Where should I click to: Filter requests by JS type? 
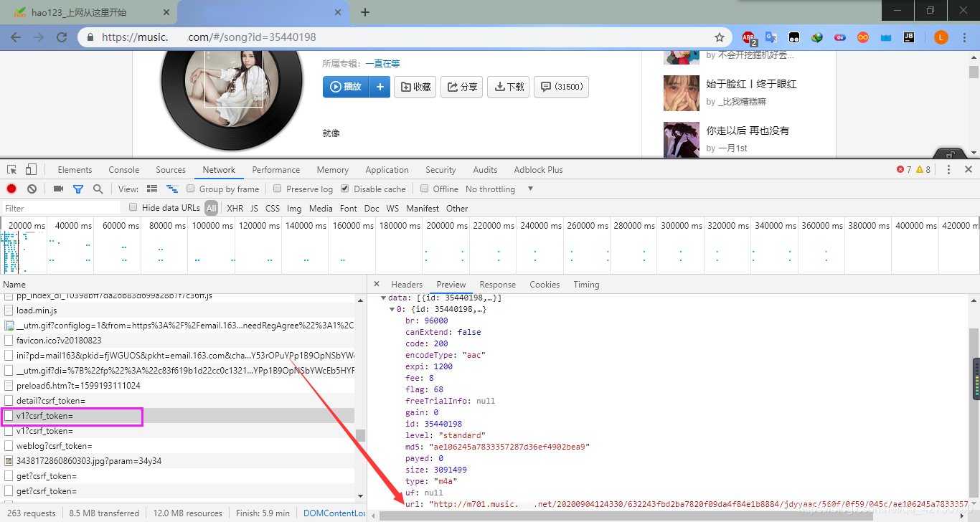[254, 209]
